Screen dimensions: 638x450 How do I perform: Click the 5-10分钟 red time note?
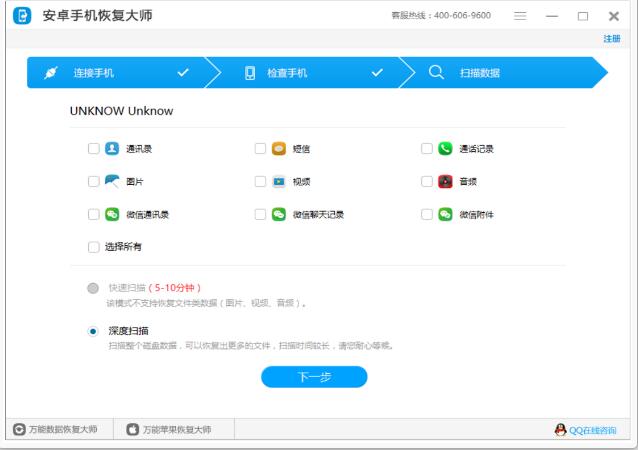[175, 288]
